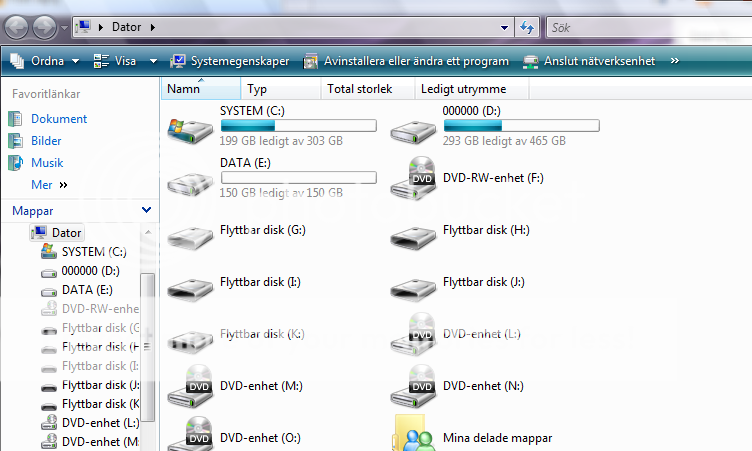Select DVD-enhet (M:) icon in main pane

190,386
